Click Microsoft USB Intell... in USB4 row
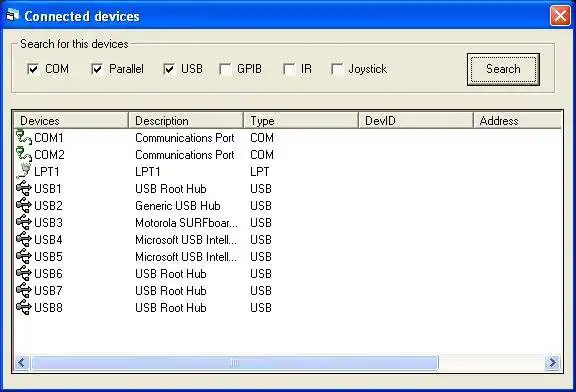This screenshot has width=576, height=392. coord(186,240)
